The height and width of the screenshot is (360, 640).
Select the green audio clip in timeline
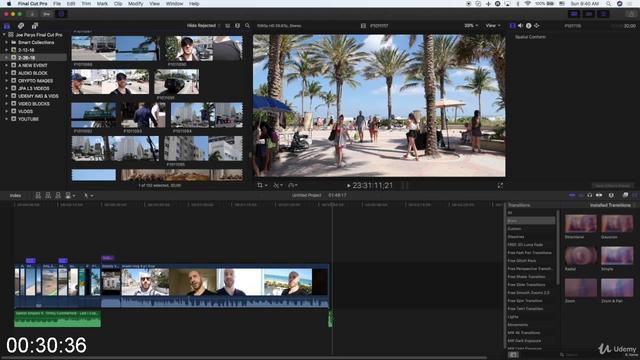(58, 319)
